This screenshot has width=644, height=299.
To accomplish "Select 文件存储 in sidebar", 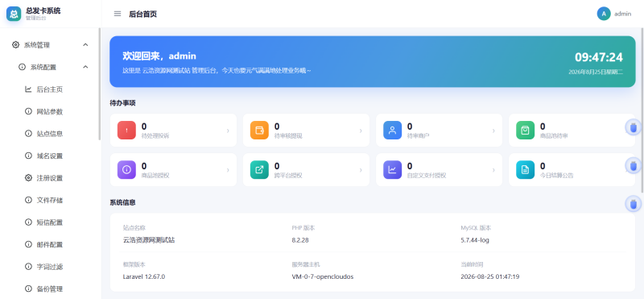I will tap(50, 201).
